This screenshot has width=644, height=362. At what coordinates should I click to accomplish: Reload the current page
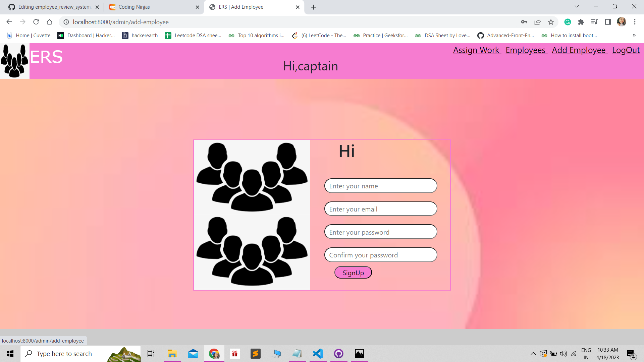(x=36, y=22)
